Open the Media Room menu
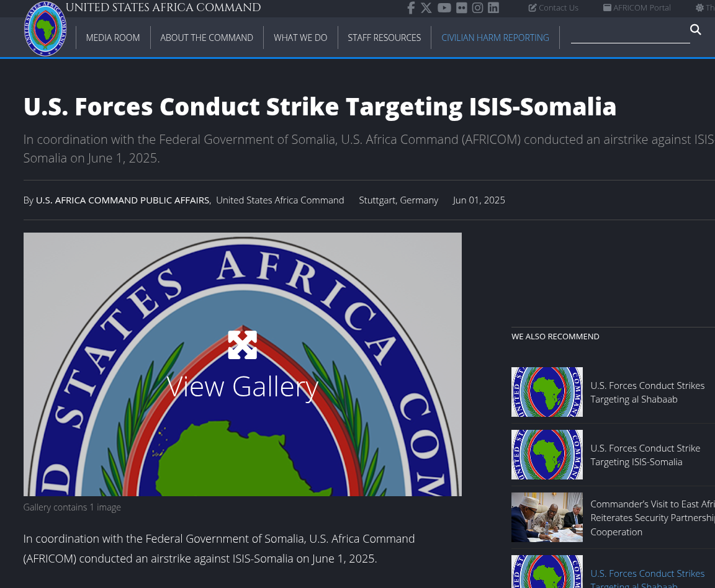The image size is (715, 588). [x=113, y=38]
